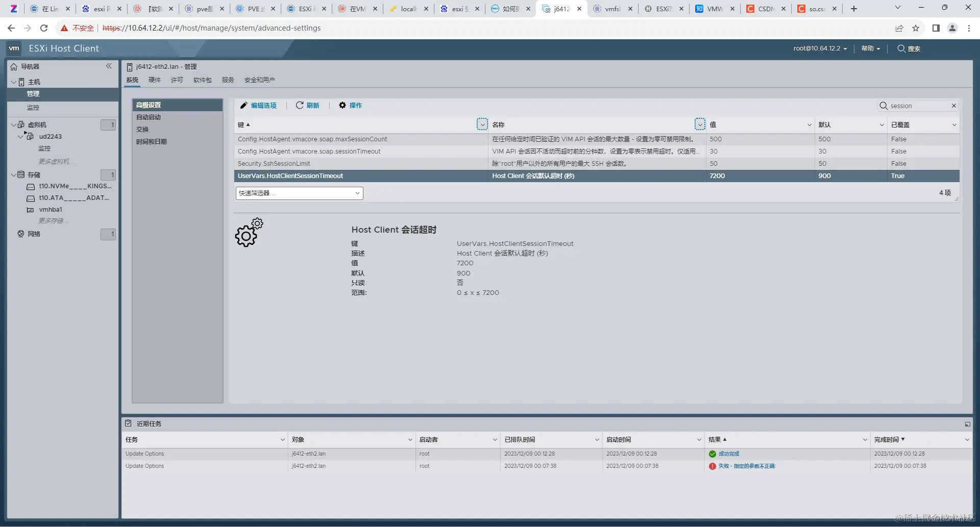Click the header search magnifier icon
The image size is (980, 527).
[x=901, y=48]
